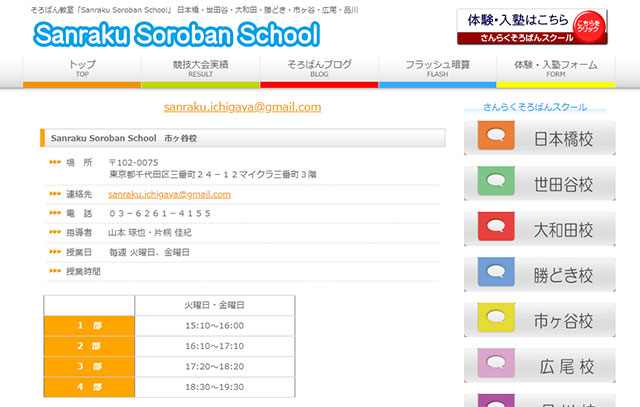Click the さんらくそろばんスクール sidebar heading
This screenshot has width=640, height=407.
pyautogui.click(x=535, y=107)
